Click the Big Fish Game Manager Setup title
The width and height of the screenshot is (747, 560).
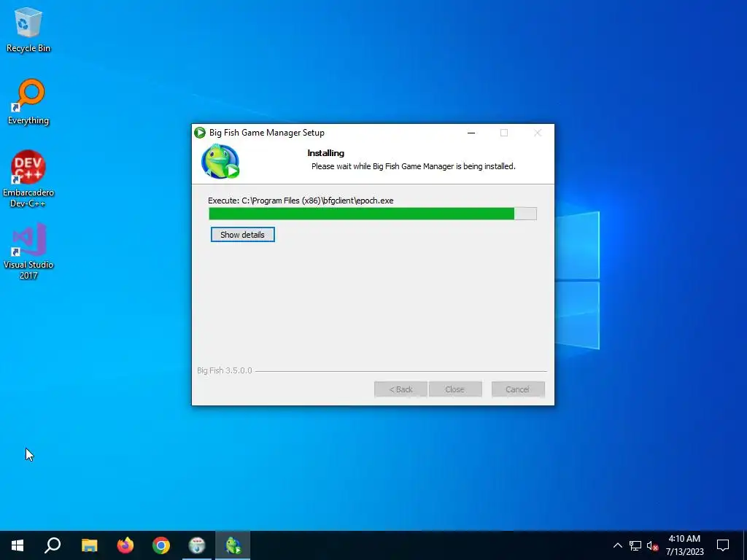click(x=267, y=133)
